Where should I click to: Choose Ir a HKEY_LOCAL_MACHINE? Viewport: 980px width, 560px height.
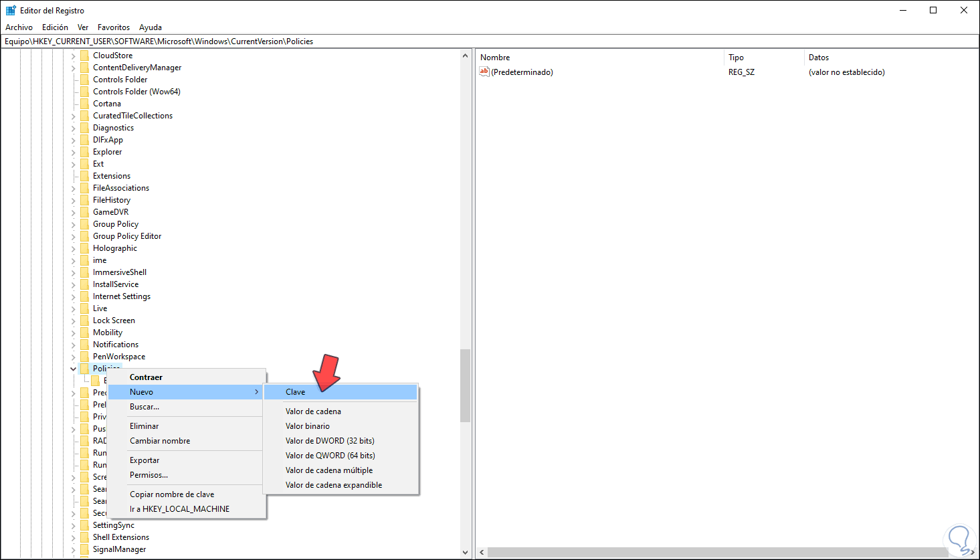(186, 509)
